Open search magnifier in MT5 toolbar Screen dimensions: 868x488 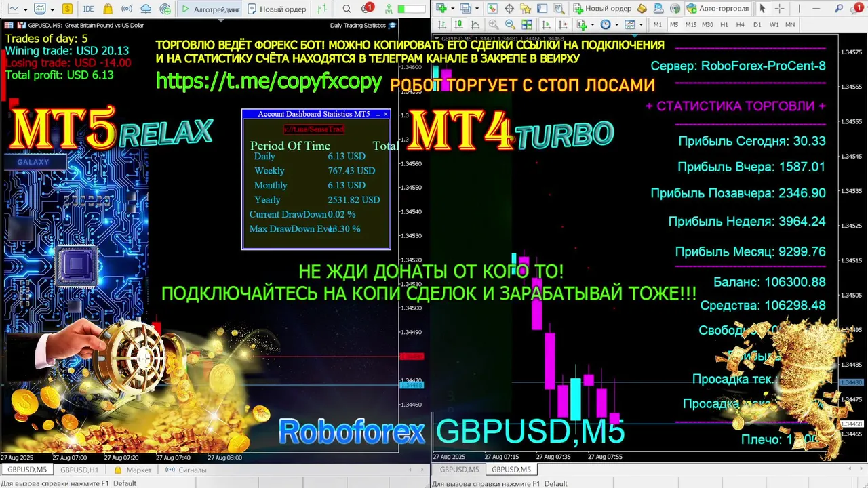pos(347,9)
